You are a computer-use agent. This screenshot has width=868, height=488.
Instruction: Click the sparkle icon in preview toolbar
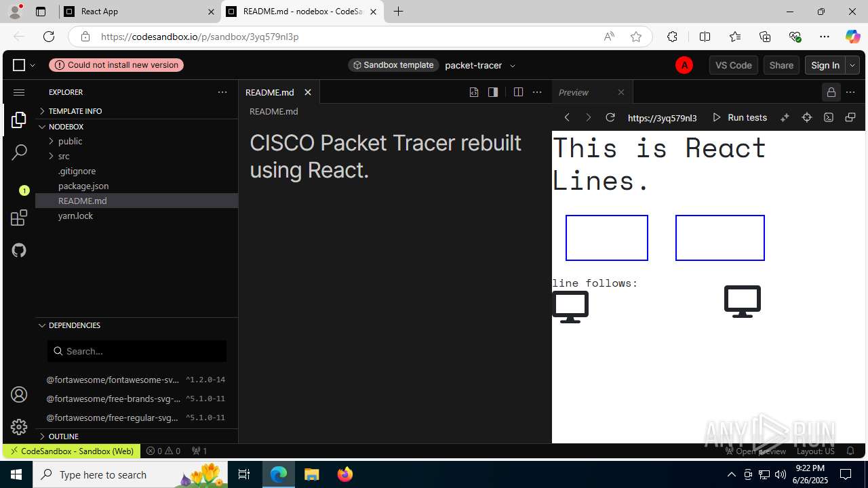click(785, 117)
